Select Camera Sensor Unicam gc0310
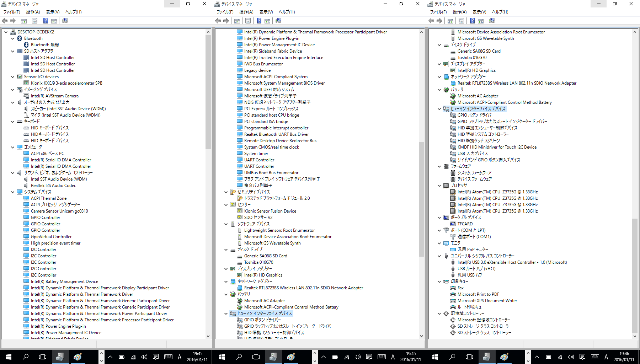Image resolution: width=640 pixels, height=364 pixels. [x=59, y=211]
